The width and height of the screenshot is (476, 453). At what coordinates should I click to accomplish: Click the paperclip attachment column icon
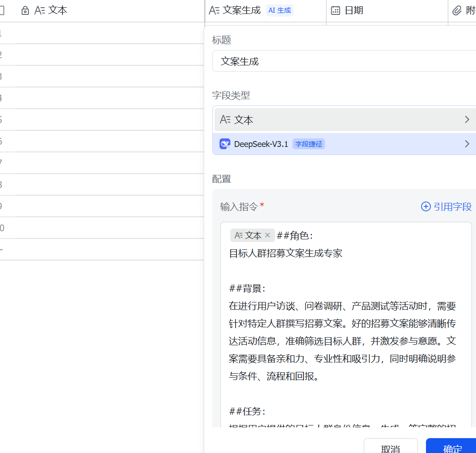(x=457, y=10)
